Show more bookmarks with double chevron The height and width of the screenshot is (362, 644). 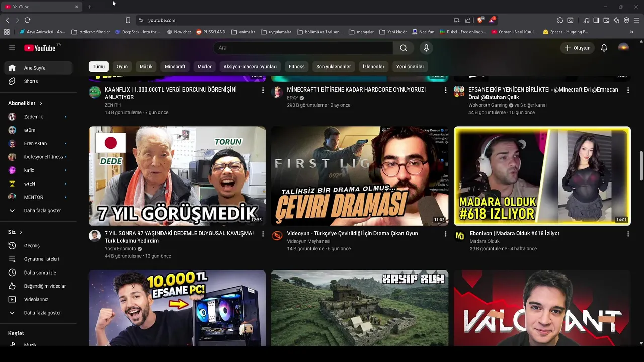tap(632, 32)
